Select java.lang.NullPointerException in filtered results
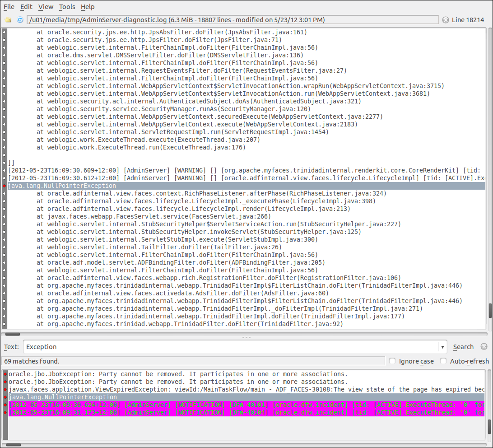The height and width of the screenshot is (448, 493). pyautogui.click(x=246, y=397)
